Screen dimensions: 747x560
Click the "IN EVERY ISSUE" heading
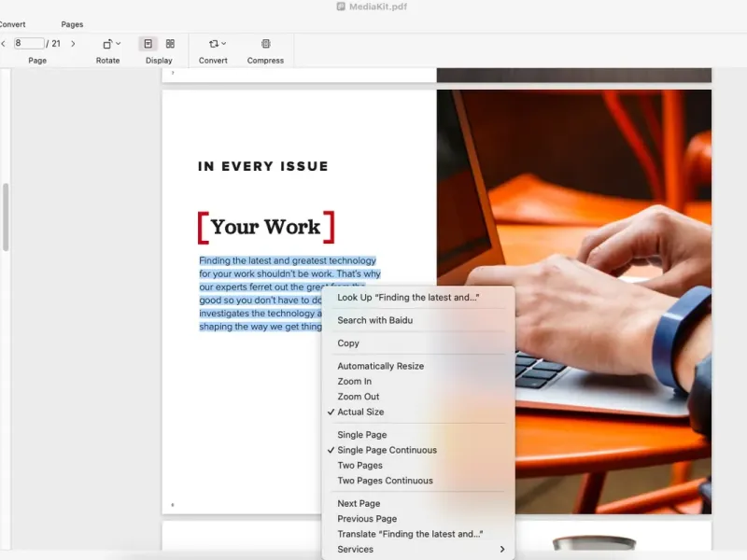click(x=263, y=166)
